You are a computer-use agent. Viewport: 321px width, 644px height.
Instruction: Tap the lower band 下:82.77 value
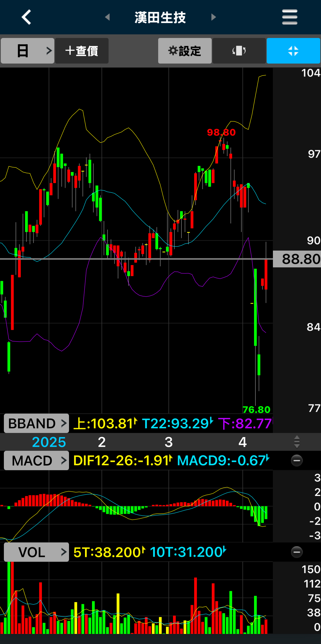pos(245,423)
